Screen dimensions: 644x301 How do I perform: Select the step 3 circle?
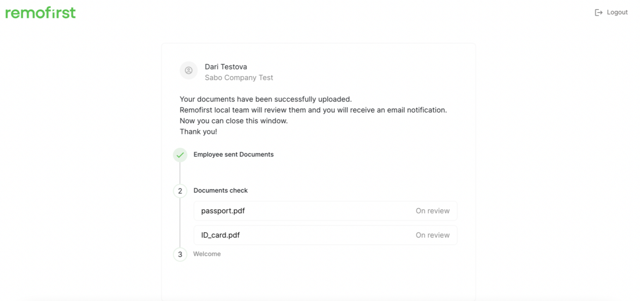pos(180,254)
